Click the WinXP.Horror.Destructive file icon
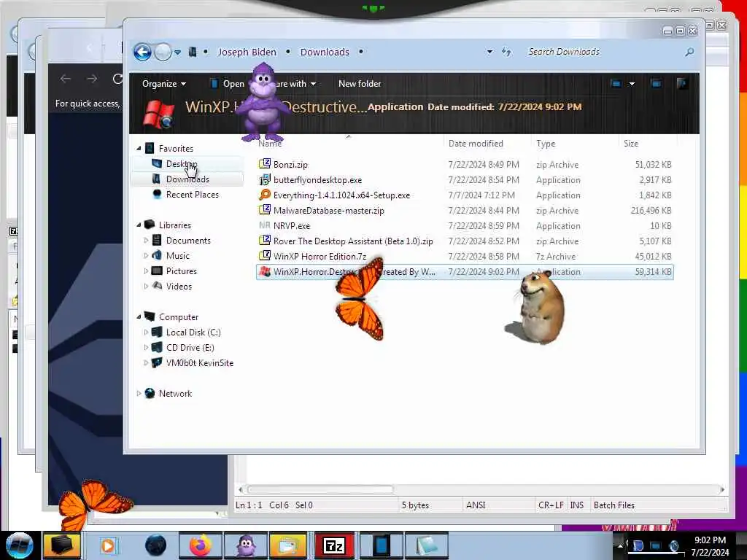Image resolution: width=747 pixels, height=560 pixels. pos(264,272)
